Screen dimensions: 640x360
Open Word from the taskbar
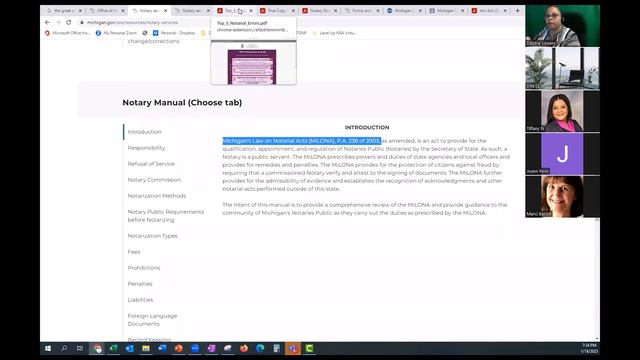click(x=162, y=348)
